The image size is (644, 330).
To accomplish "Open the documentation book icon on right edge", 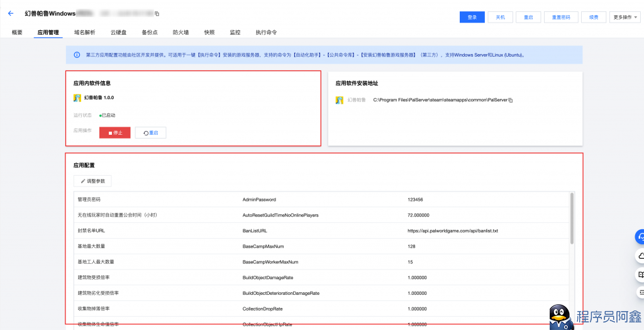I will tap(640, 274).
